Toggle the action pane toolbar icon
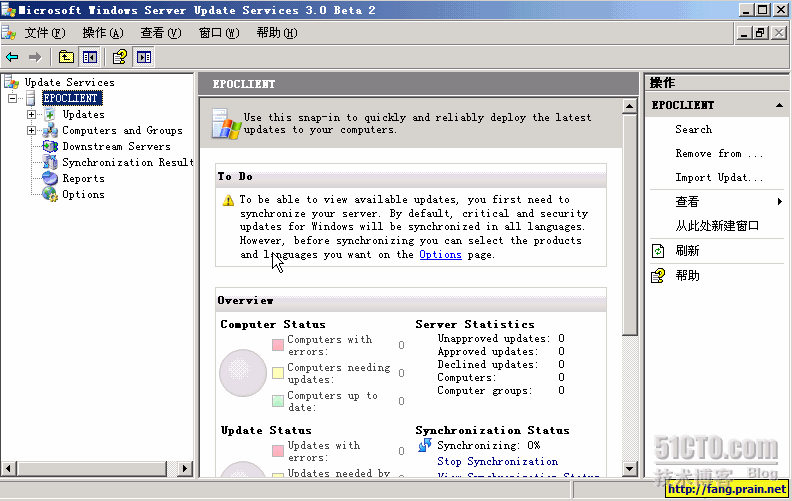Screen dimensions: 792x501 coord(144,57)
